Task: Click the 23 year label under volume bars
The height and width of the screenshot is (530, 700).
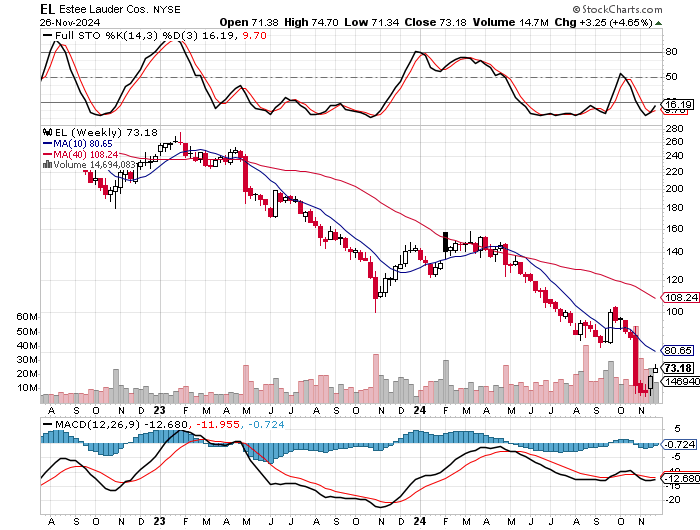Action: click(x=159, y=410)
